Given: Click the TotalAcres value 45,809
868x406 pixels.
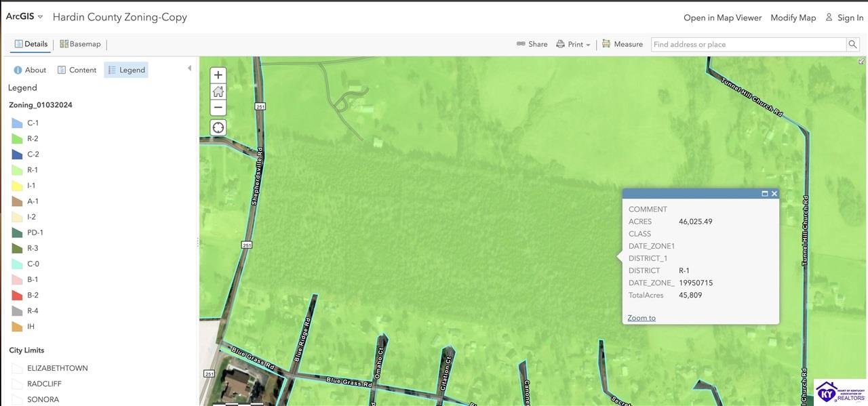Looking at the screenshot, I should [x=690, y=296].
